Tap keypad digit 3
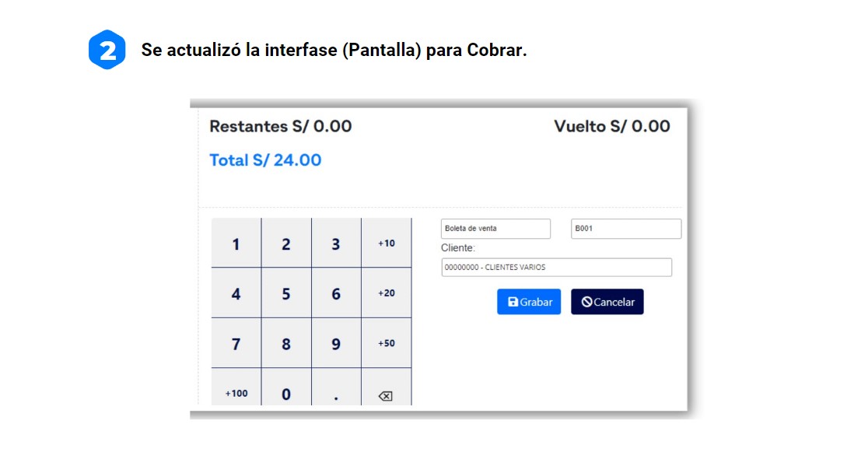 point(336,243)
